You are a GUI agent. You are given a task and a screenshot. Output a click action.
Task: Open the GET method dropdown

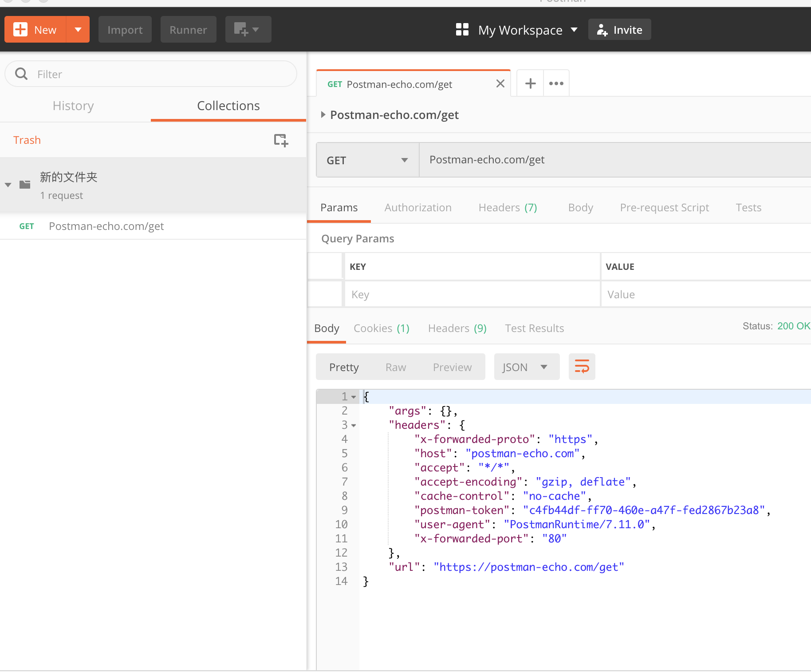[368, 160]
